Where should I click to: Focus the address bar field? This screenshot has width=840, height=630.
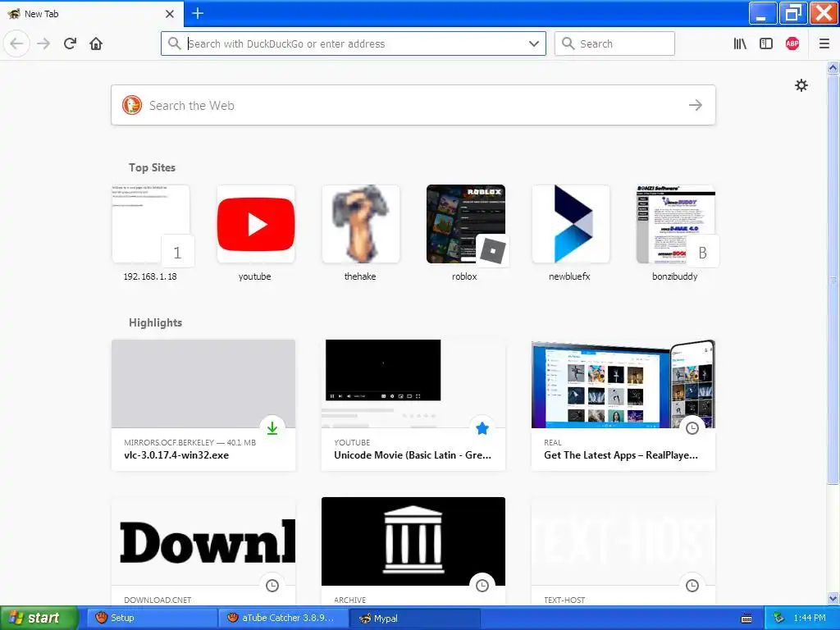[x=354, y=43]
